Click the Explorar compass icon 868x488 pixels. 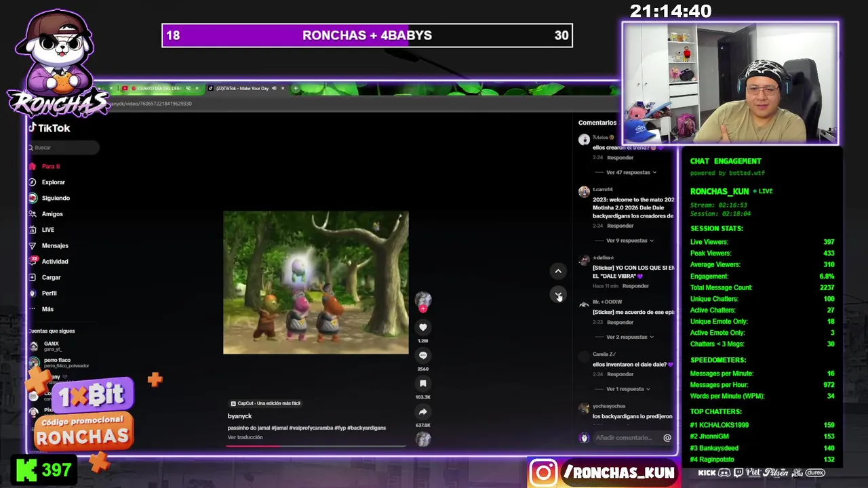coord(32,182)
